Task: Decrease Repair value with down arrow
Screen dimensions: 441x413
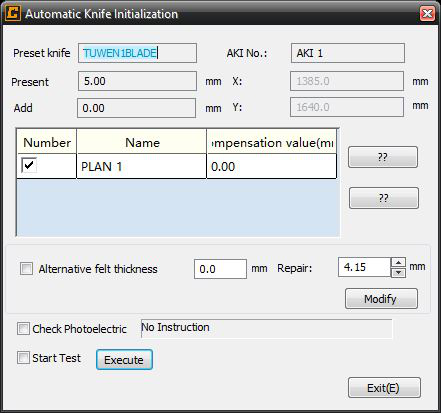Action: [398, 272]
